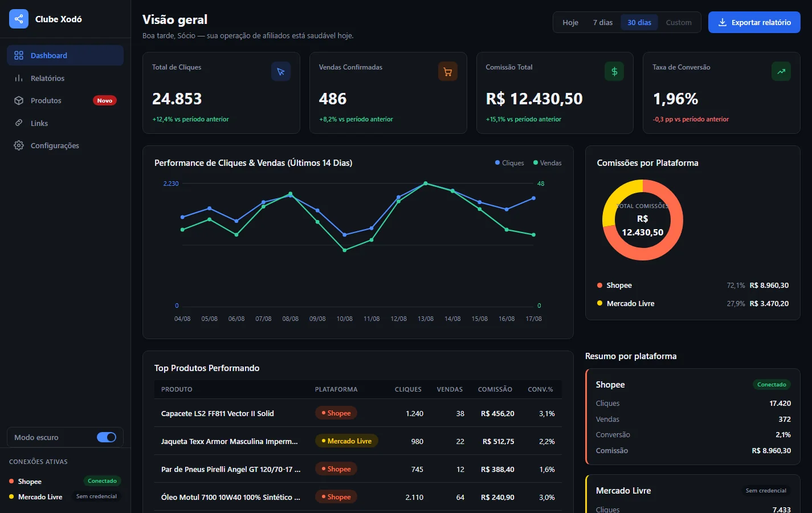The image size is (812, 513).
Task: Toggle Vendas series in chart legend
Action: click(x=548, y=163)
